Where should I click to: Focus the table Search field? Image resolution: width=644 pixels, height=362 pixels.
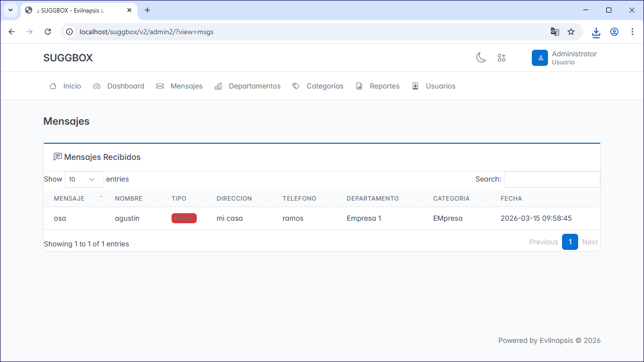click(x=552, y=179)
